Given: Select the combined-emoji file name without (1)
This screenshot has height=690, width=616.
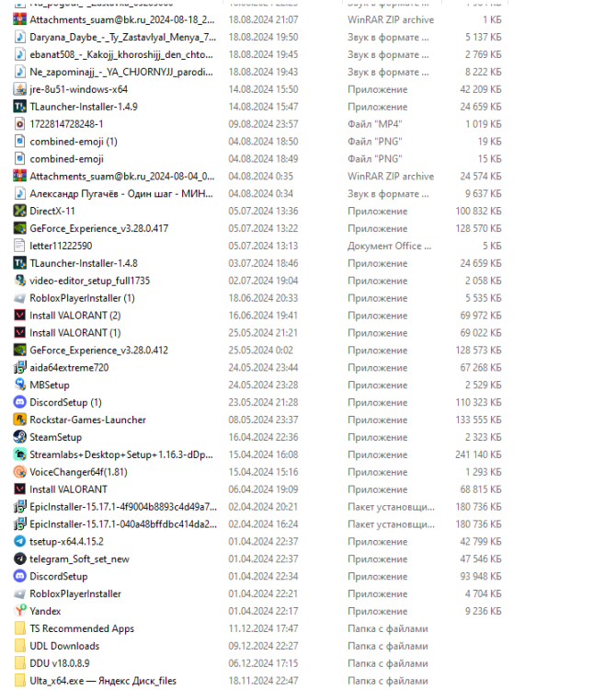Looking at the screenshot, I should pyautogui.click(x=66, y=159).
